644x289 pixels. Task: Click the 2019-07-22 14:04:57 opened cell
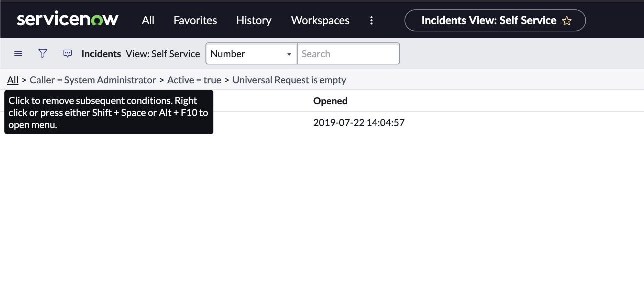click(x=359, y=122)
